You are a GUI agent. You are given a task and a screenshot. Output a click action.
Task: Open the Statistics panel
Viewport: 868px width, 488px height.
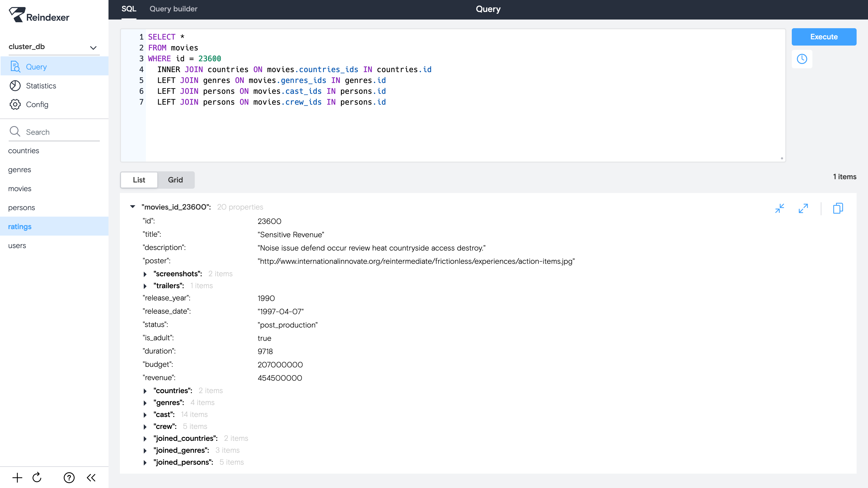(41, 86)
